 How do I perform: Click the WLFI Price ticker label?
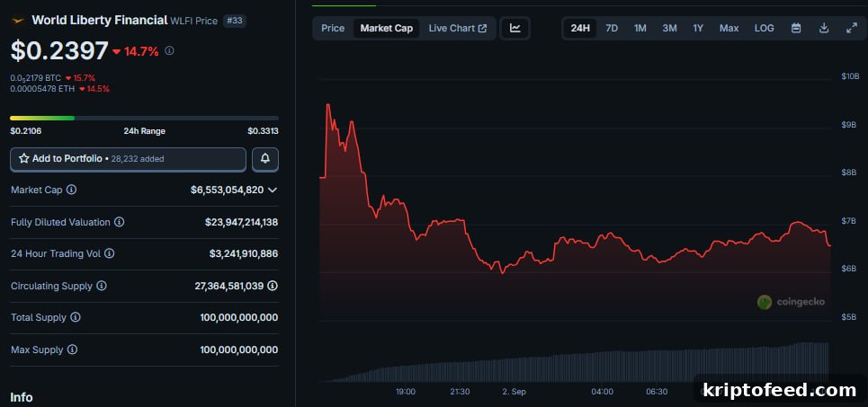coord(193,21)
